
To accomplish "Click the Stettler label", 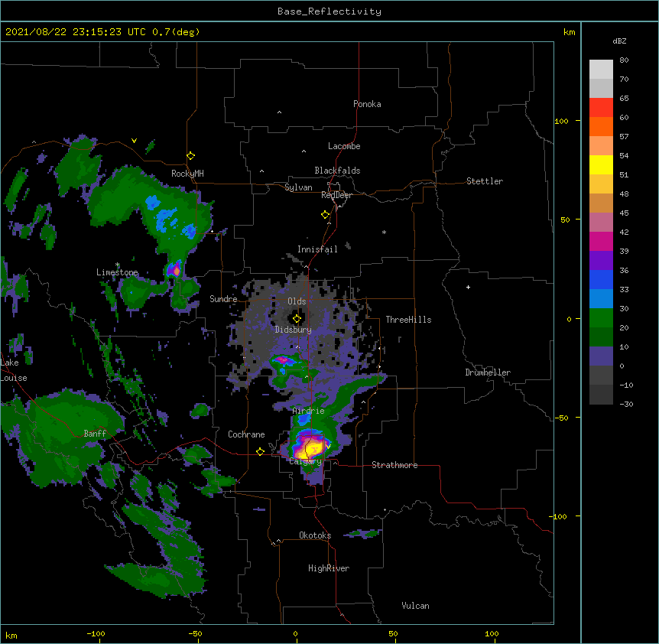I will pyautogui.click(x=485, y=181).
